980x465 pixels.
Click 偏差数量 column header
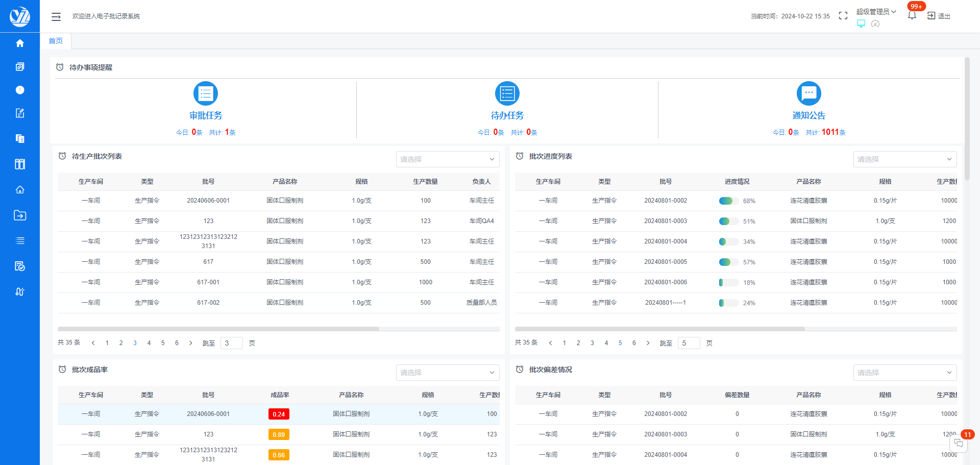[737, 395]
